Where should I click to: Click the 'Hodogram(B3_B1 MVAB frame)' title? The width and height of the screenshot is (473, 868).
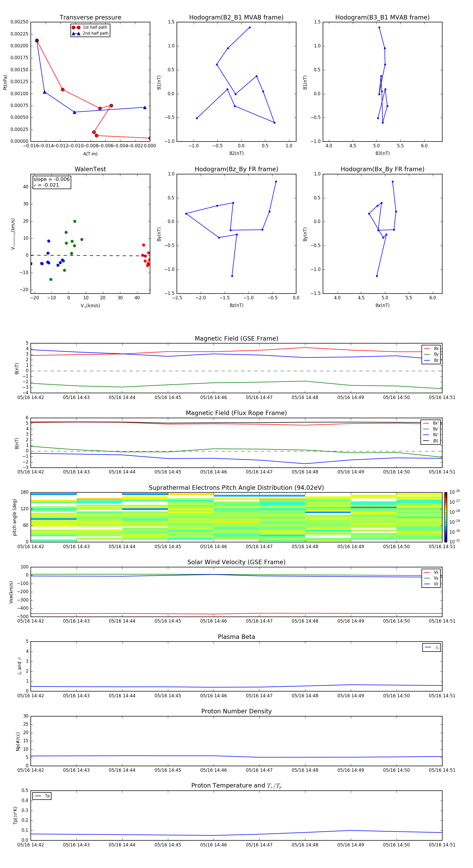coord(382,18)
